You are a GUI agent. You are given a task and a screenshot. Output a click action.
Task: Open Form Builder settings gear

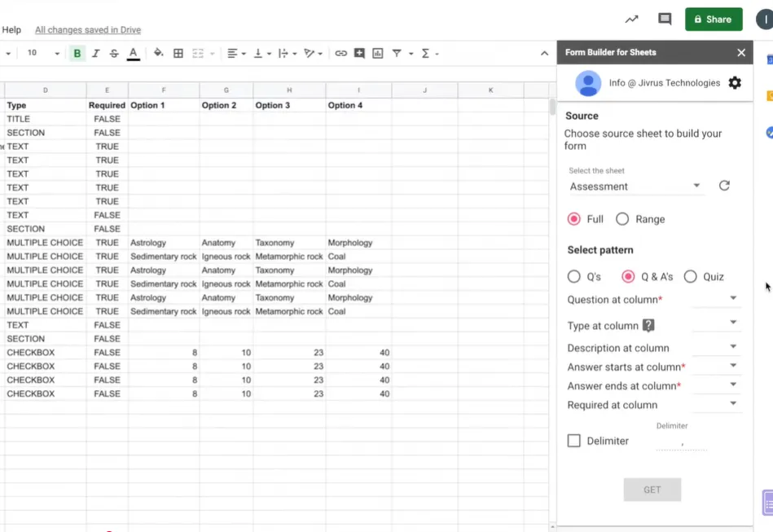click(x=735, y=83)
